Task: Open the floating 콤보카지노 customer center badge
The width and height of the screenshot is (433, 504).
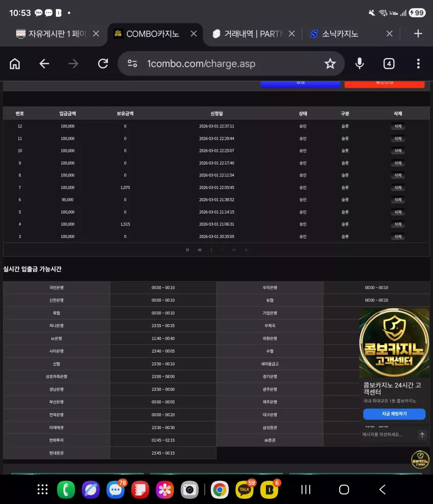Action: 420,460
